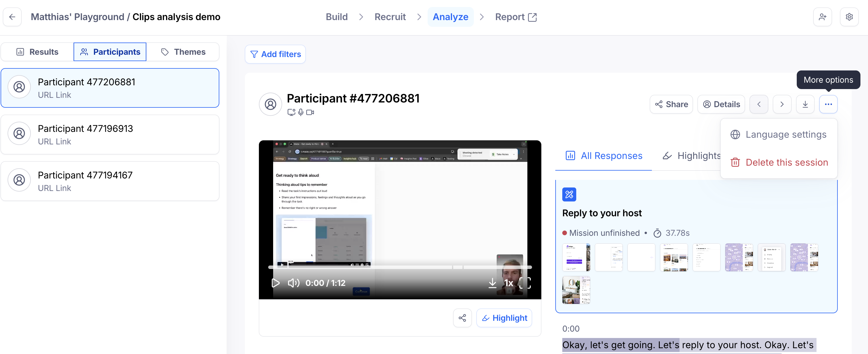Open the settings gear icon

pyautogui.click(x=849, y=17)
